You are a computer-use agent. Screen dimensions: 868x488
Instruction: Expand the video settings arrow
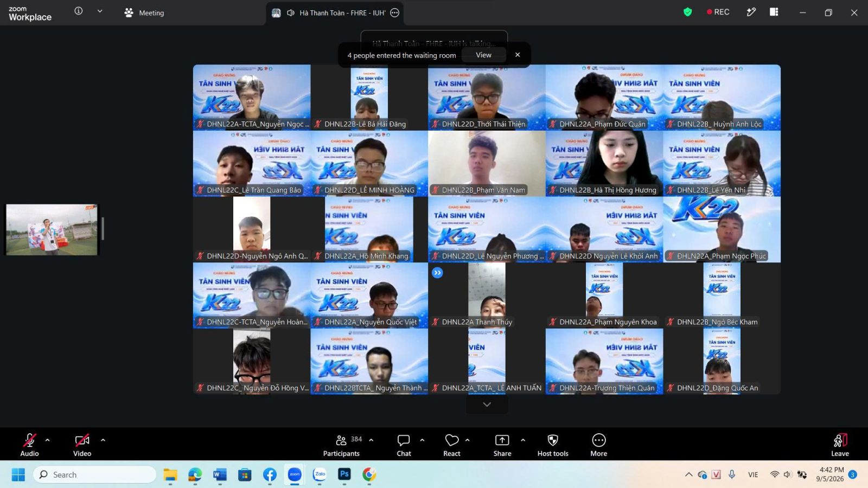pos(103,440)
